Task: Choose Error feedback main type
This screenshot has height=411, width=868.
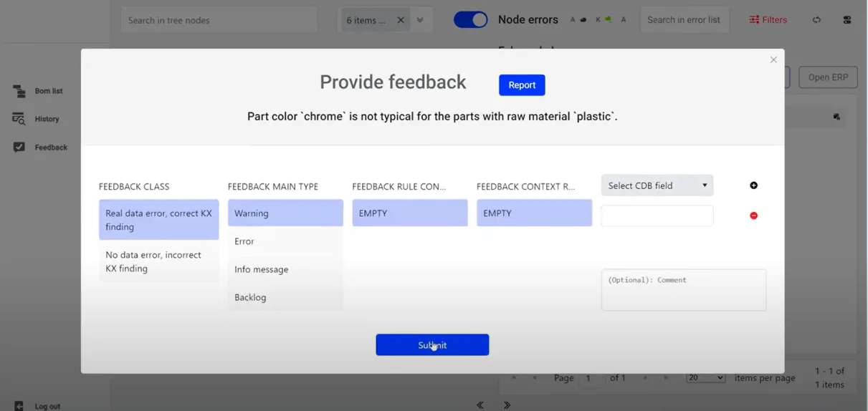Action: click(285, 241)
